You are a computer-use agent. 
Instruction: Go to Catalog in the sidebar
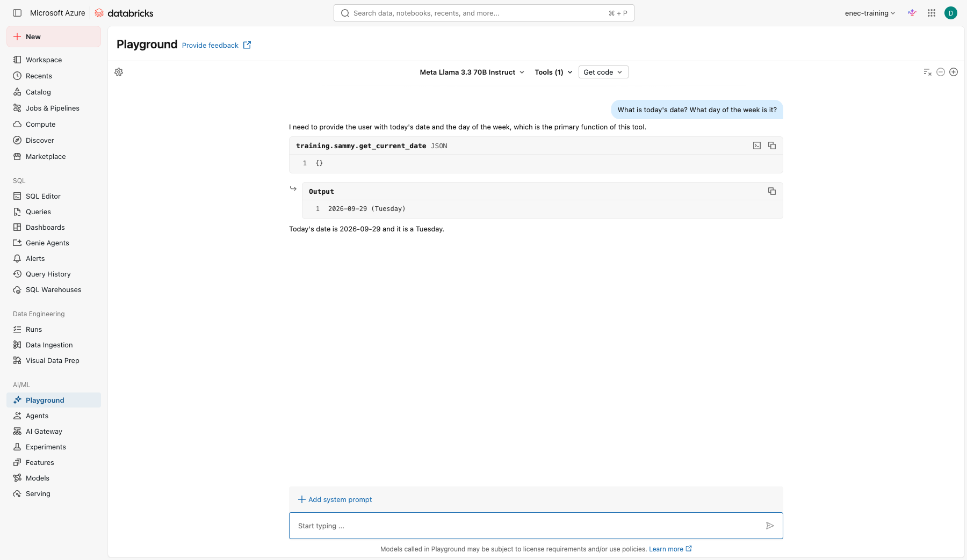pyautogui.click(x=54, y=92)
